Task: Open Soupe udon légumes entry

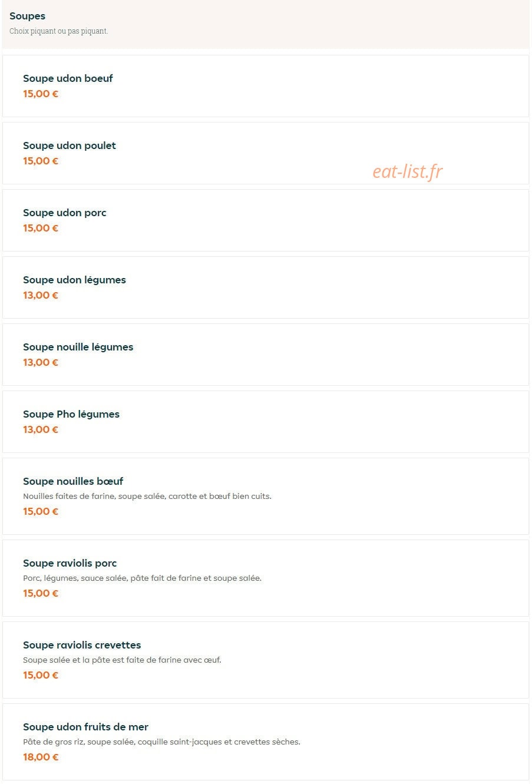Action: (x=266, y=287)
